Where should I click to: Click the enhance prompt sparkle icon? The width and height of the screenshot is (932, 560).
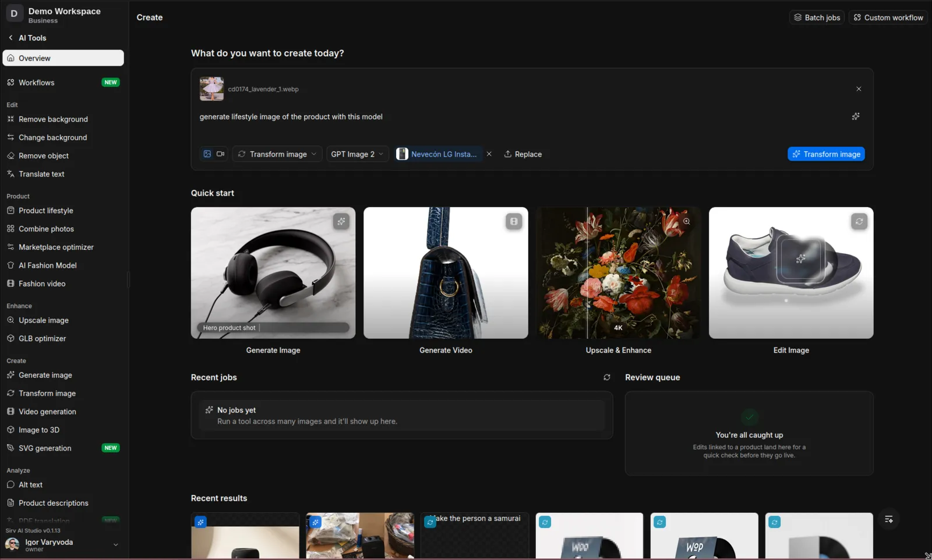(856, 116)
